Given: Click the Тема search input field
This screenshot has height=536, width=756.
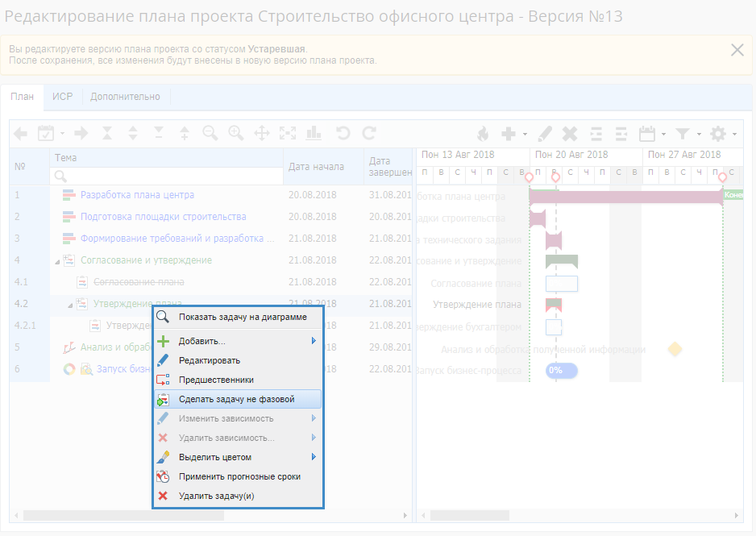Looking at the screenshot, I should pyautogui.click(x=168, y=175).
